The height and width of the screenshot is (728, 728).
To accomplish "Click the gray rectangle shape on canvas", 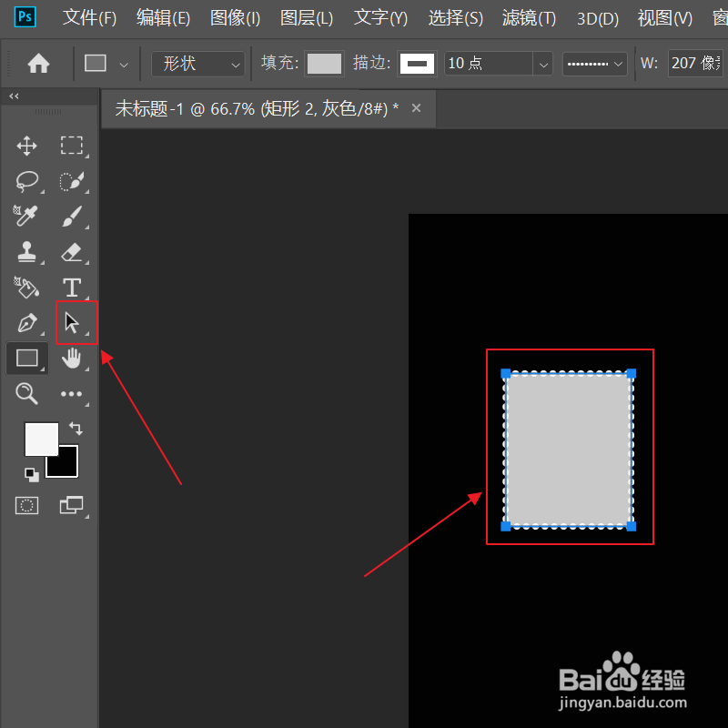I will (x=568, y=450).
